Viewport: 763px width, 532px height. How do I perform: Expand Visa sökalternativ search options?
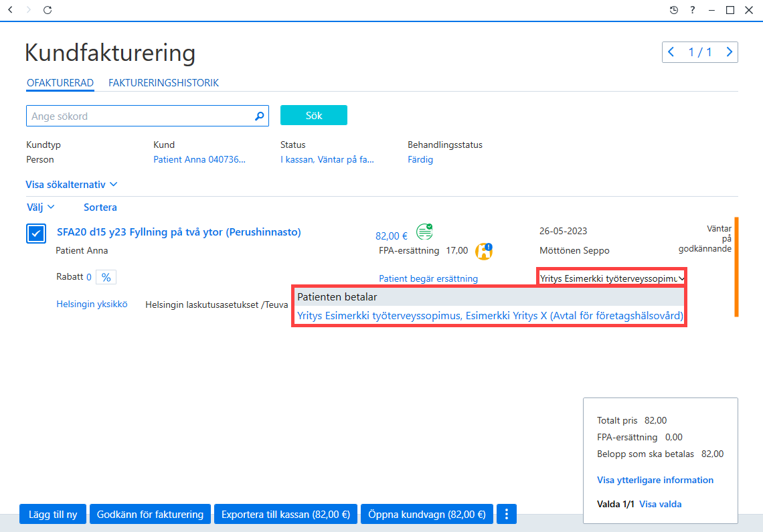[x=72, y=185]
